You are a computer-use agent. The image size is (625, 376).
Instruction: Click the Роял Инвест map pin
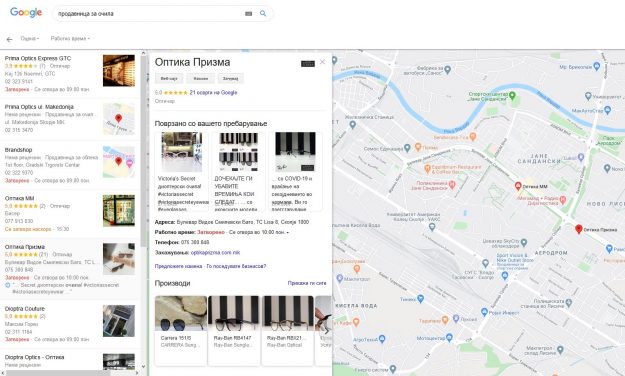(484, 312)
